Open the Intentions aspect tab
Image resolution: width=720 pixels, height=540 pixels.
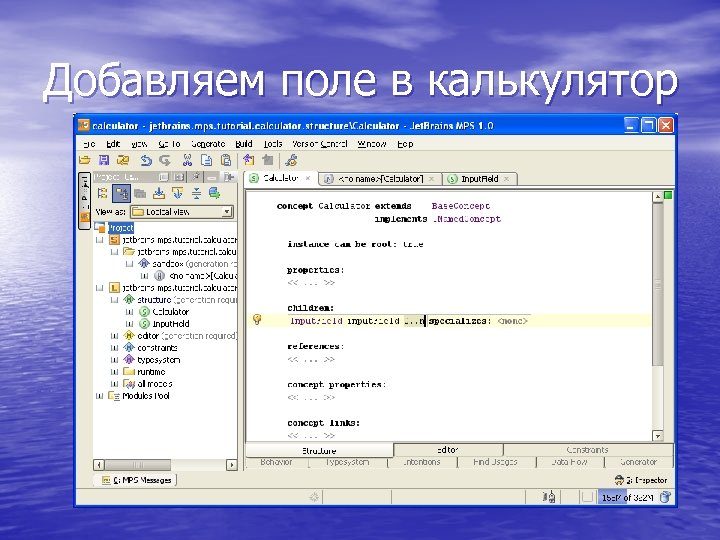point(422,462)
